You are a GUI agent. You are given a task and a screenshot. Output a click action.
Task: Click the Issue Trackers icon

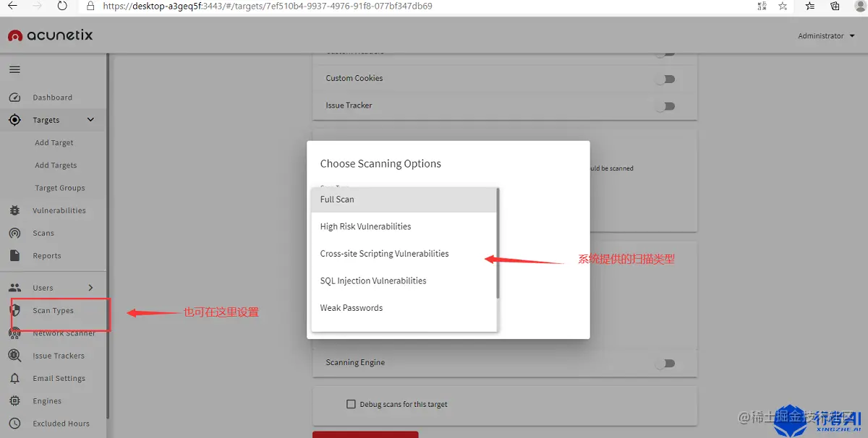click(x=14, y=356)
